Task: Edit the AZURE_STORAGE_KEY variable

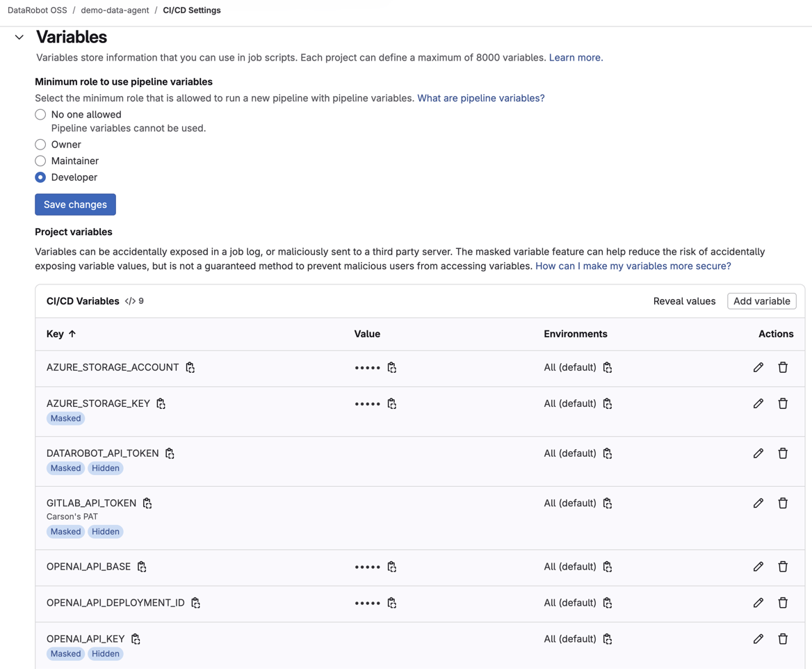Action: click(758, 404)
